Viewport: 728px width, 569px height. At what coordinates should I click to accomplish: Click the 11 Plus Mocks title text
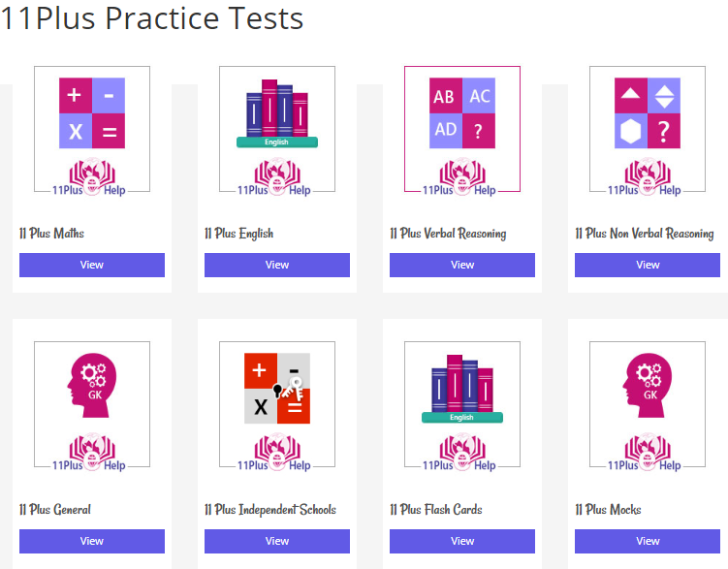tap(608, 510)
